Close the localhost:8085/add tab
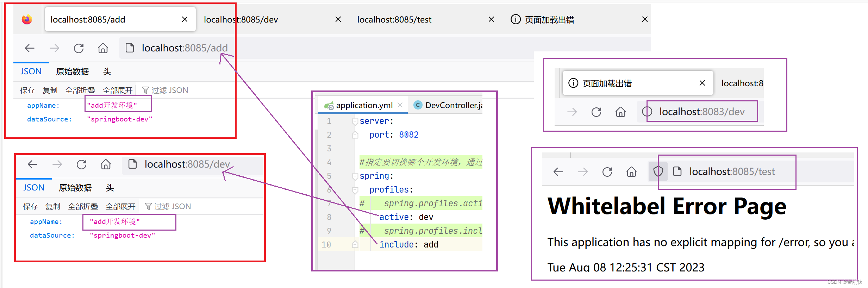 (185, 19)
